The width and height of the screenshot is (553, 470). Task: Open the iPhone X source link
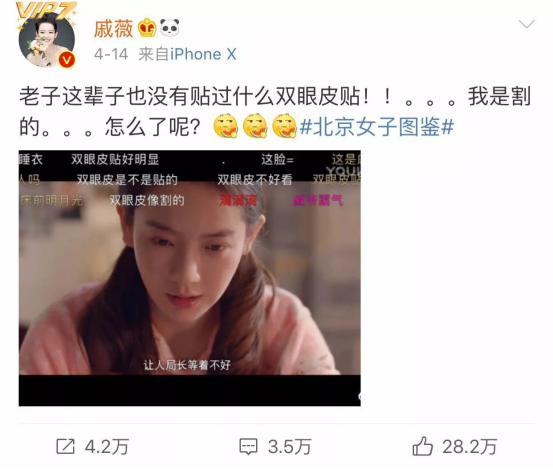coord(203,54)
